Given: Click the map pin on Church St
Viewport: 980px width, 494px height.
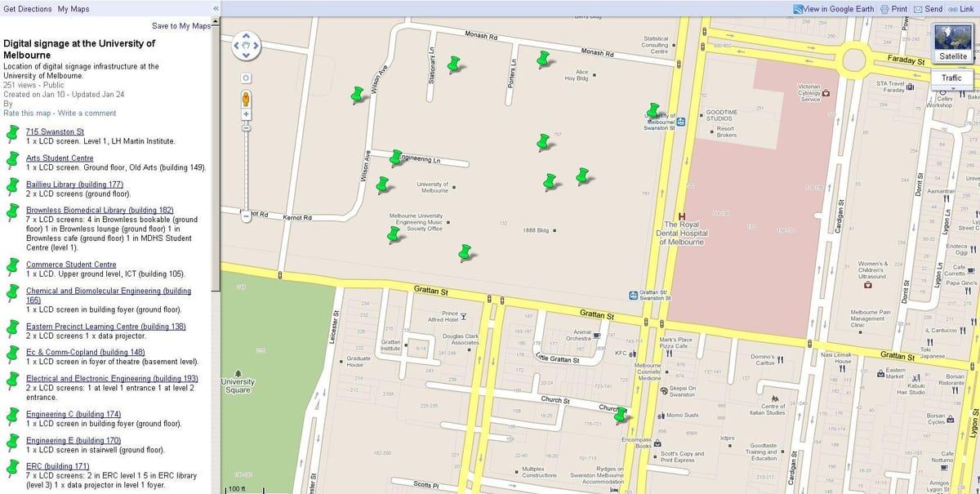Looking at the screenshot, I should coord(621,415).
